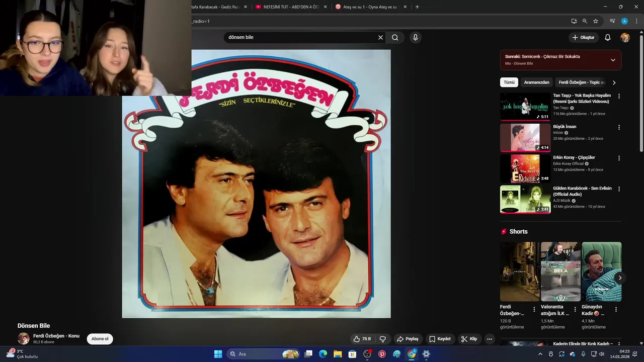The height and width of the screenshot is (362, 644).
Task: Open Chrome three-dot menu
Action: click(x=636, y=21)
